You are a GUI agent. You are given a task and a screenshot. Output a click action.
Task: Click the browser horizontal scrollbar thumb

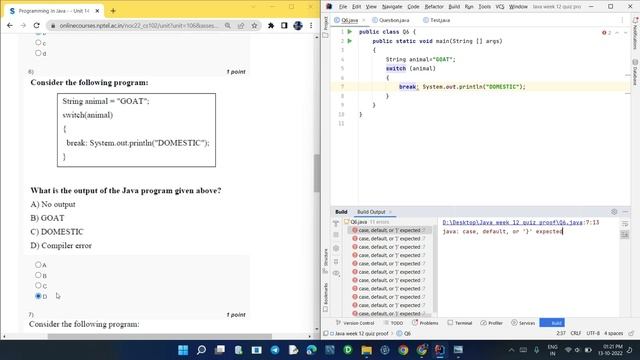(160, 336)
